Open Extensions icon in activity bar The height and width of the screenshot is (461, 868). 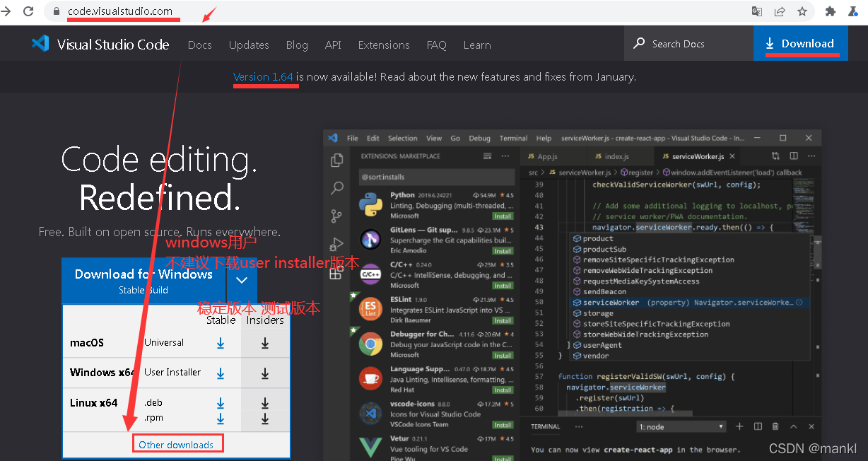click(x=337, y=273)
